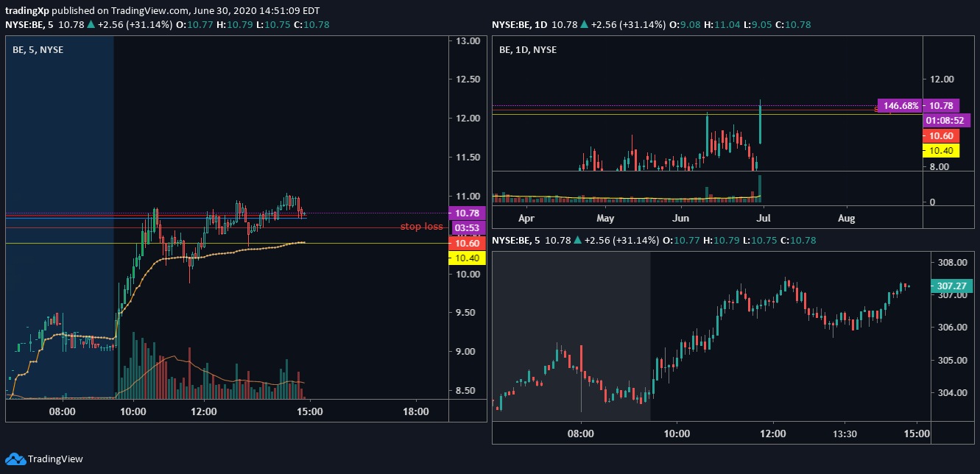Click the 304.00 price axis value
This screenshot has width=980, height=474.
[952, 392]
